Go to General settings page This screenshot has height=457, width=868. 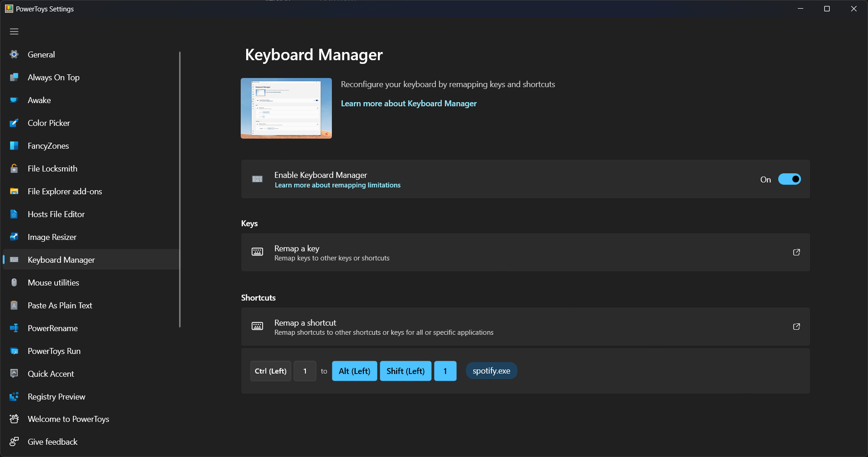click(x=91, y=54)
